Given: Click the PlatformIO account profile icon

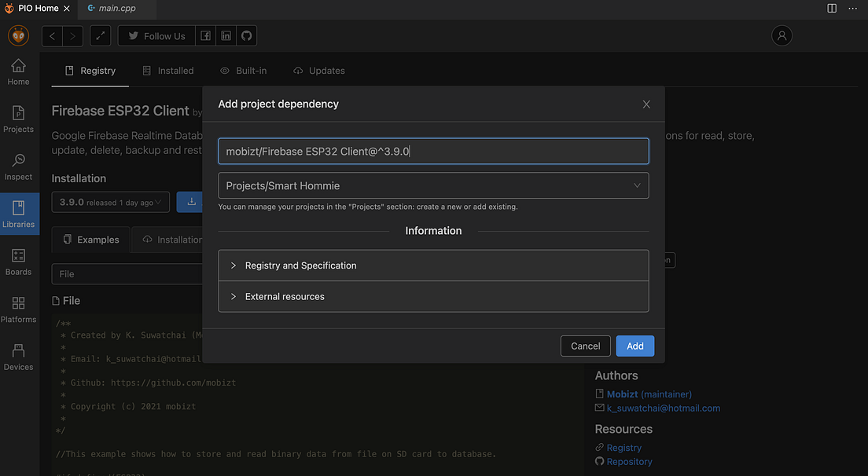Looking at the screenshot, I should (782, 35).
